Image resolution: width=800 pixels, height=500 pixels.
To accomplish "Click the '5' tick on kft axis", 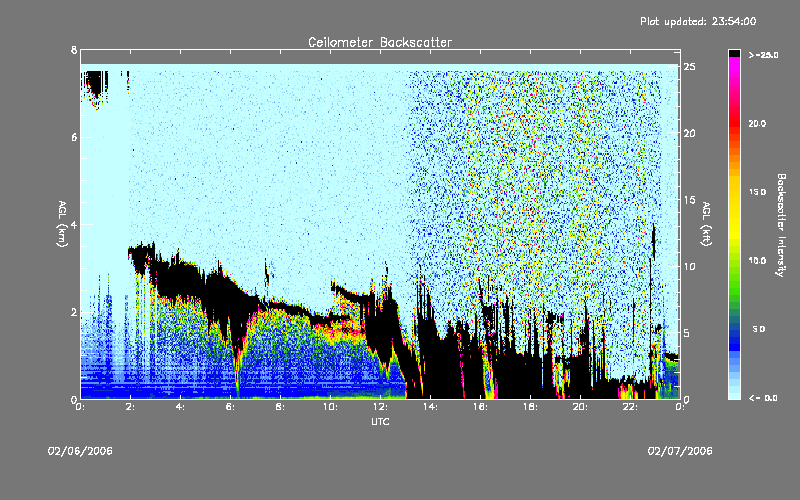I will click(x=687, y=333).
